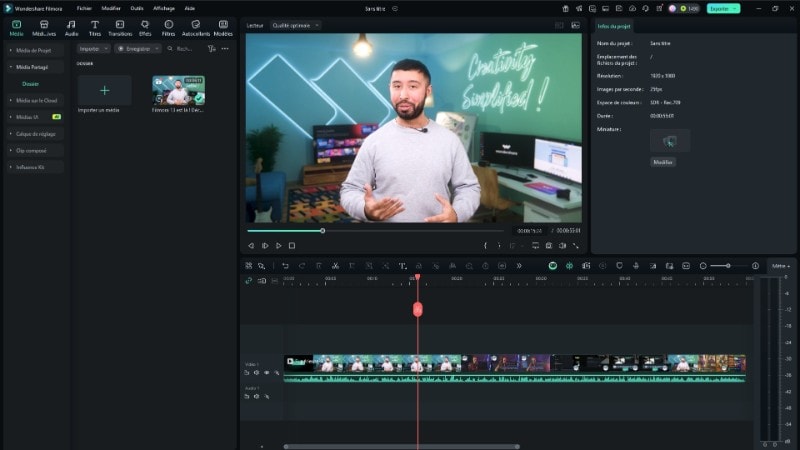Open the Audio library tab icon
The image size is (800, 450).
[71, 28]
